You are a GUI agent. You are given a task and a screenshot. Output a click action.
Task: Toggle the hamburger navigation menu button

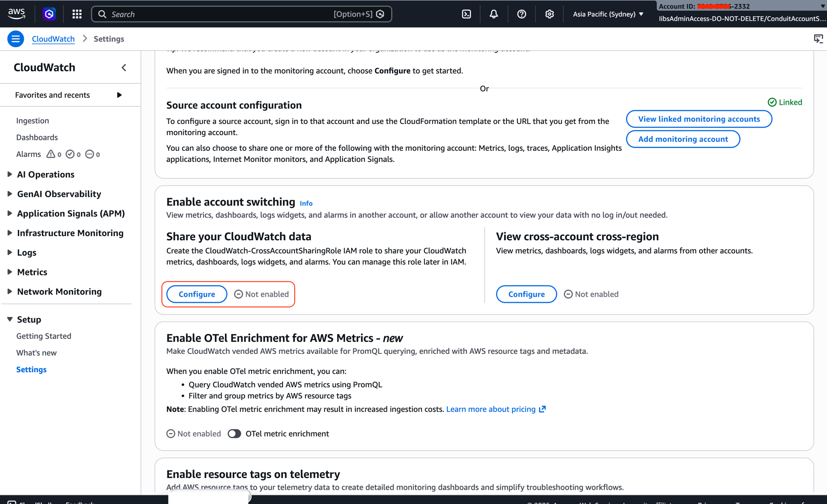15,39
